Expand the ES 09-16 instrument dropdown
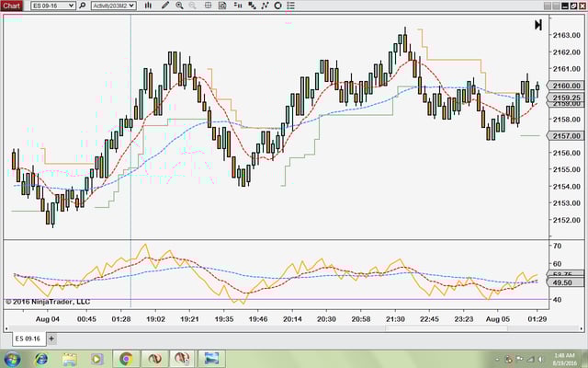Viewport: 588px width, 368px height. [x=71, y=6]
